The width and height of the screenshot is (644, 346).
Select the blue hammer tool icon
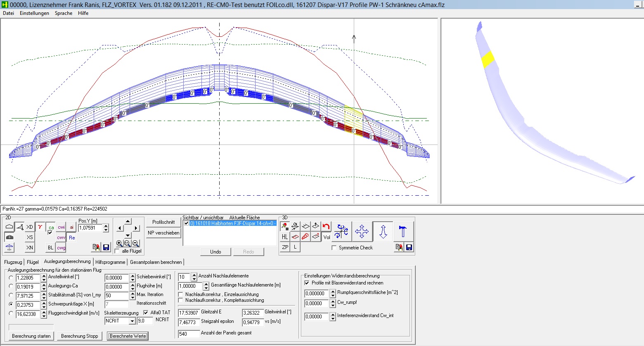coord(403,231)
